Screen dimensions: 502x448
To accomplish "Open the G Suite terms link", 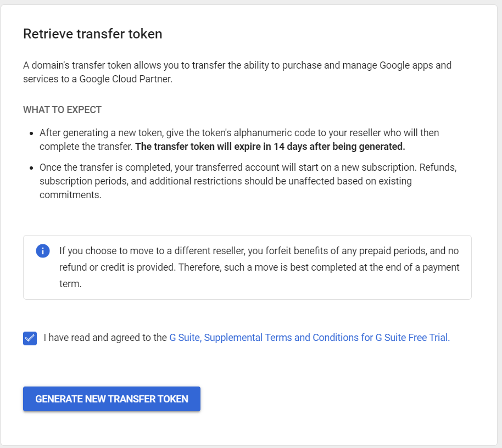I will coord(185,338).
